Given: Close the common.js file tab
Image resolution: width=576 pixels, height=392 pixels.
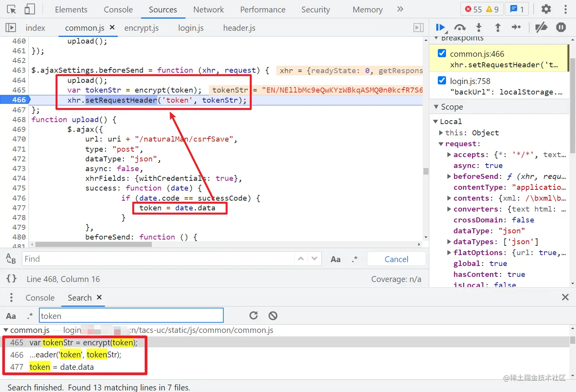Looking at the screenshot, I should click(x=112, y=27).
